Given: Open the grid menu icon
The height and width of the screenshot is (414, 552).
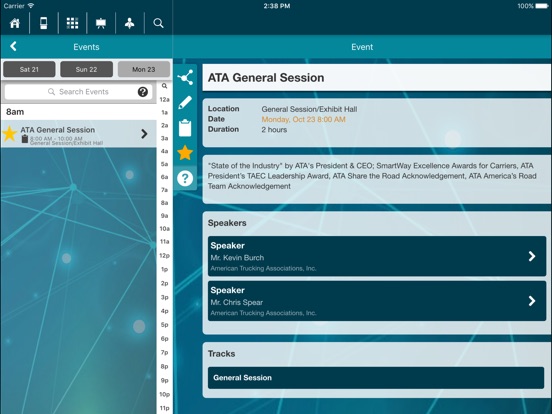Looking at the screenshot, I should click(73, 23).
